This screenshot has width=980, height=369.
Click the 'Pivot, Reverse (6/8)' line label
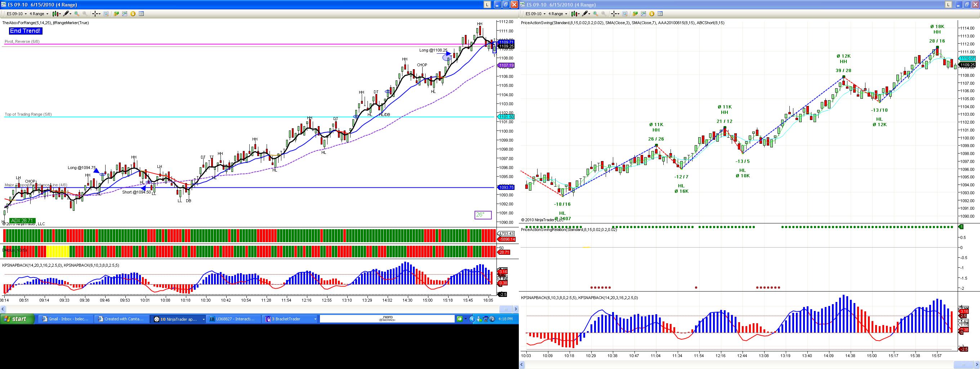point(22,41)
